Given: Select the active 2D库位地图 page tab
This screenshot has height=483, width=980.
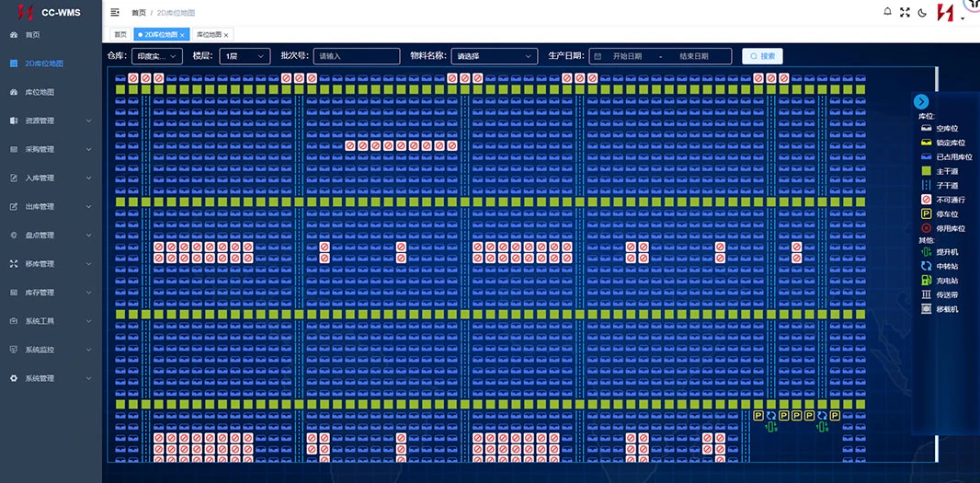Looking at the screenshot, I should tap(161, 34).
